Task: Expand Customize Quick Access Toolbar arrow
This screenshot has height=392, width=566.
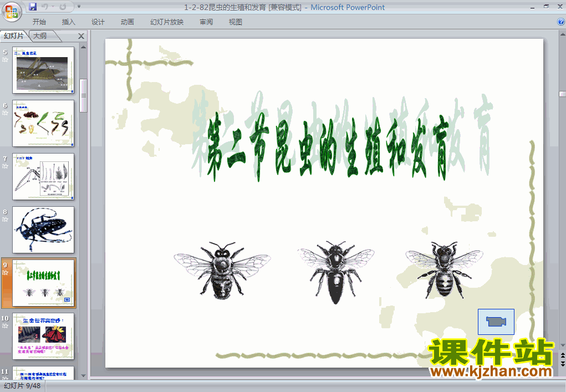Action: coord(79,7)
